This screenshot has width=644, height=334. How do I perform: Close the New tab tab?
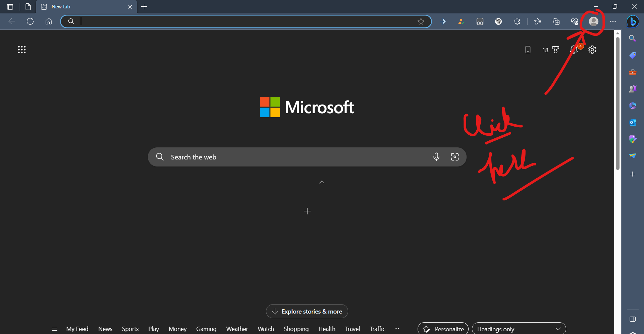coord(130,7)
